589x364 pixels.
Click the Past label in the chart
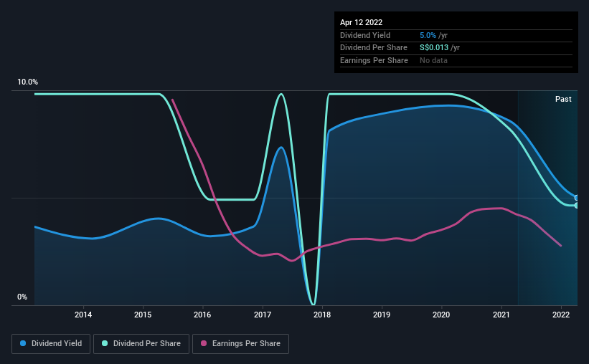coord(563,99)
